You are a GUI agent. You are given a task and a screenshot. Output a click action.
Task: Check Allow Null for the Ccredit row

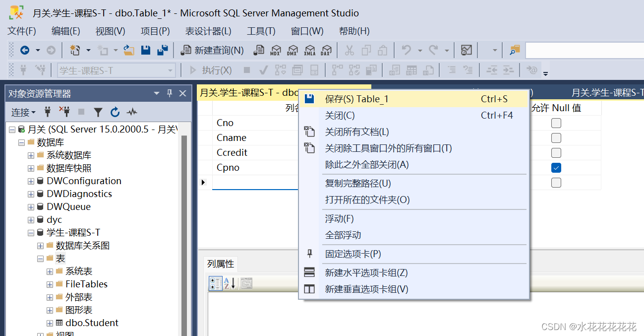556,153
